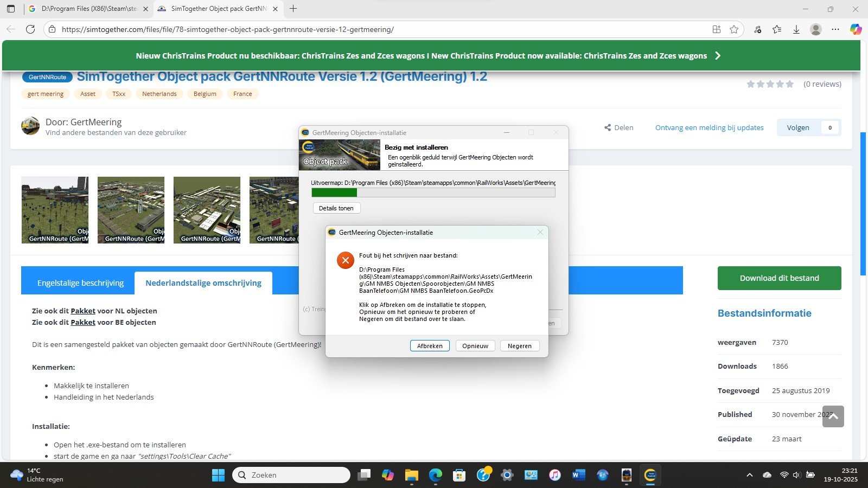Viewport: 868px width, 488px height.
Task: Expand installer details with Details tonen
Action: [x=336, y=208]
